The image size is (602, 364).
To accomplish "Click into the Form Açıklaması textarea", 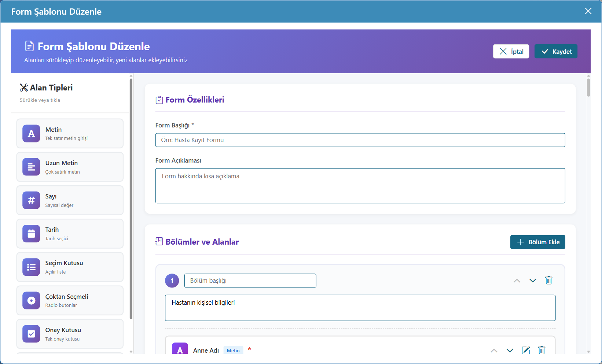I will pos(360,186).
